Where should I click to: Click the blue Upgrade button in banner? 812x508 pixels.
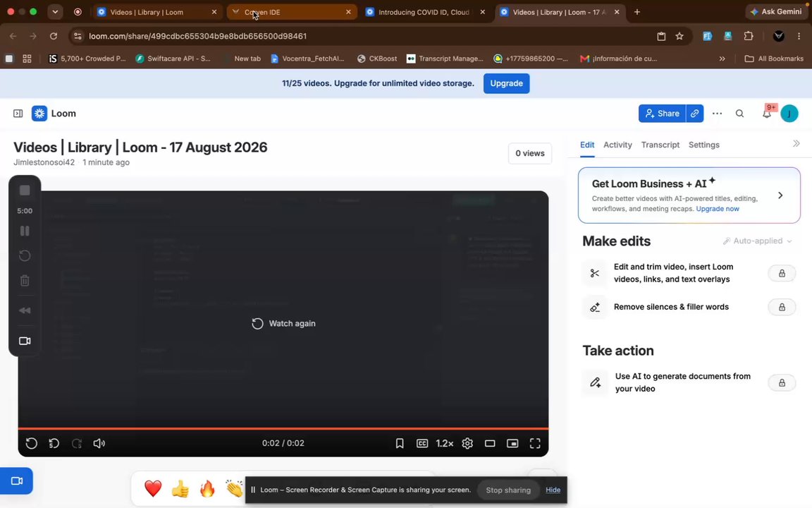507,83
